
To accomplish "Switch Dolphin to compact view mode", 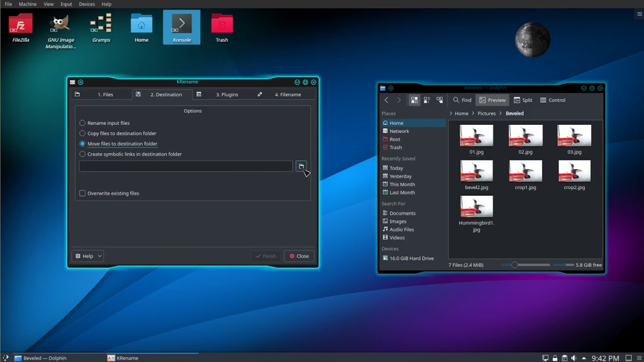I will [x=427, y=100].
